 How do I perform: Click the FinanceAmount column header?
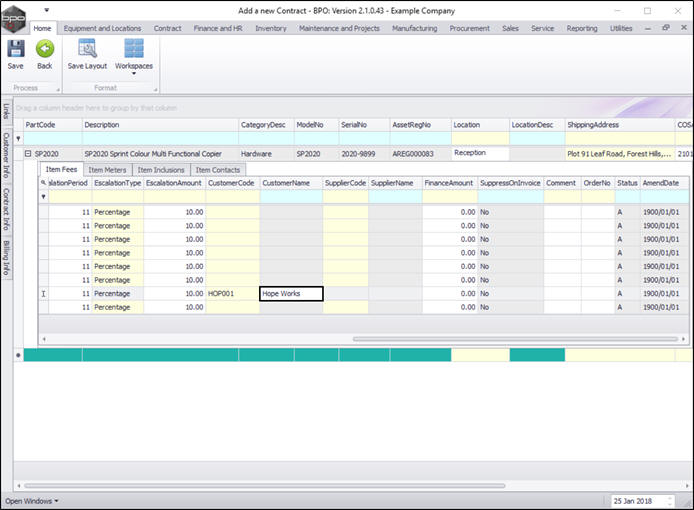[450, 183]
